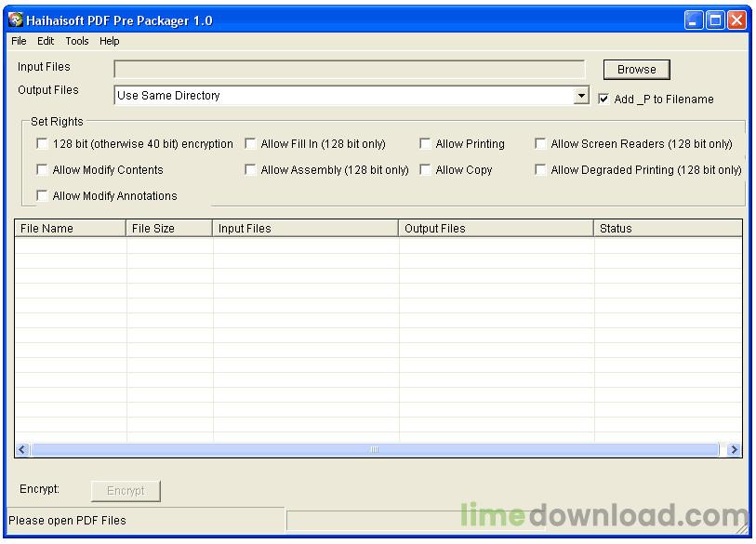Click the Status column header
The height and width of the screenshot is (544, 756).
(668, 228)
